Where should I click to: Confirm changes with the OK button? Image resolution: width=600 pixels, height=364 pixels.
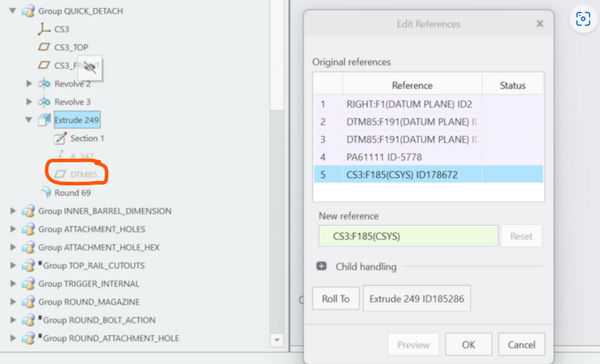pos(468,344)
